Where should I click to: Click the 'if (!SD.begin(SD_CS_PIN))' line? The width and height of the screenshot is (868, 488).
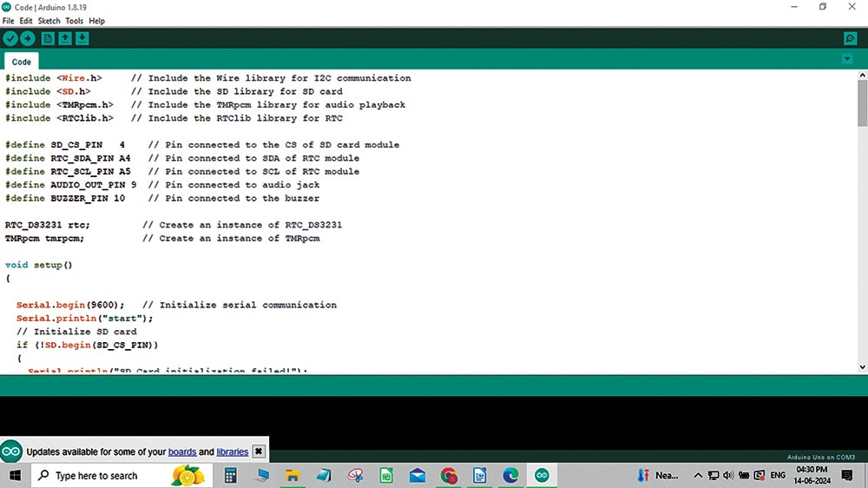tap(87, 345)
